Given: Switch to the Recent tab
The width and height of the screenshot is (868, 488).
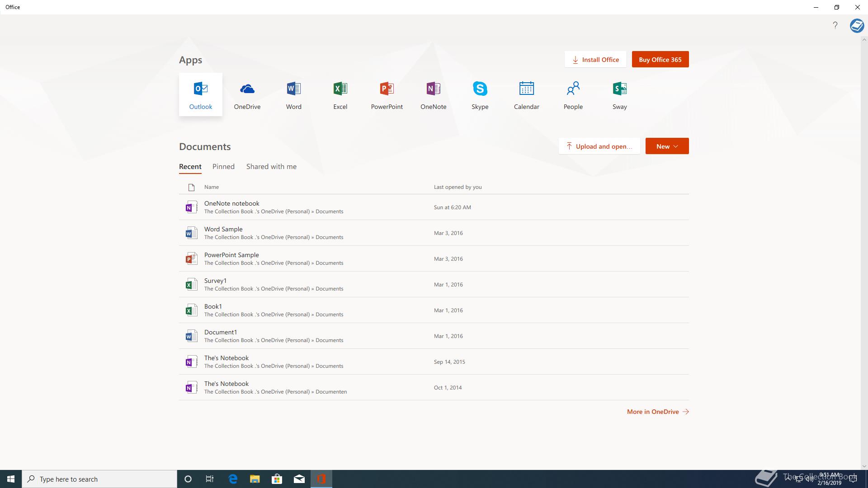Looking at the screenshot, I should [190, 167].
